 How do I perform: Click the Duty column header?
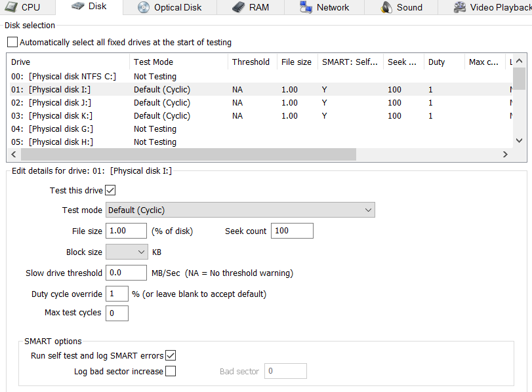pyautogui.click(x=444, y=62)
